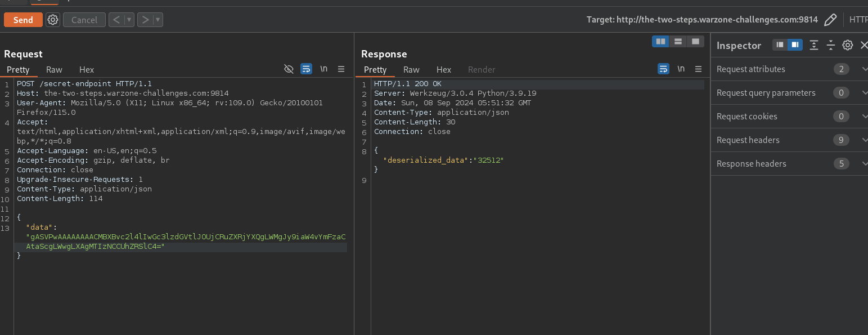Viewport: 868px width, 335px height.
Task: Click the Accept-Language header line
Action: 87,151
